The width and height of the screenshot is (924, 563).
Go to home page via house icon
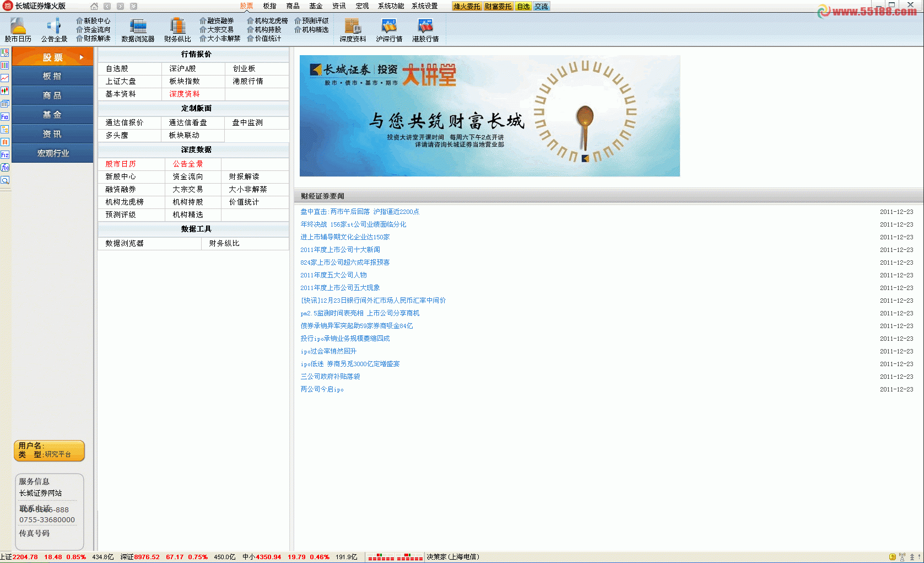(x=94, y=7)
